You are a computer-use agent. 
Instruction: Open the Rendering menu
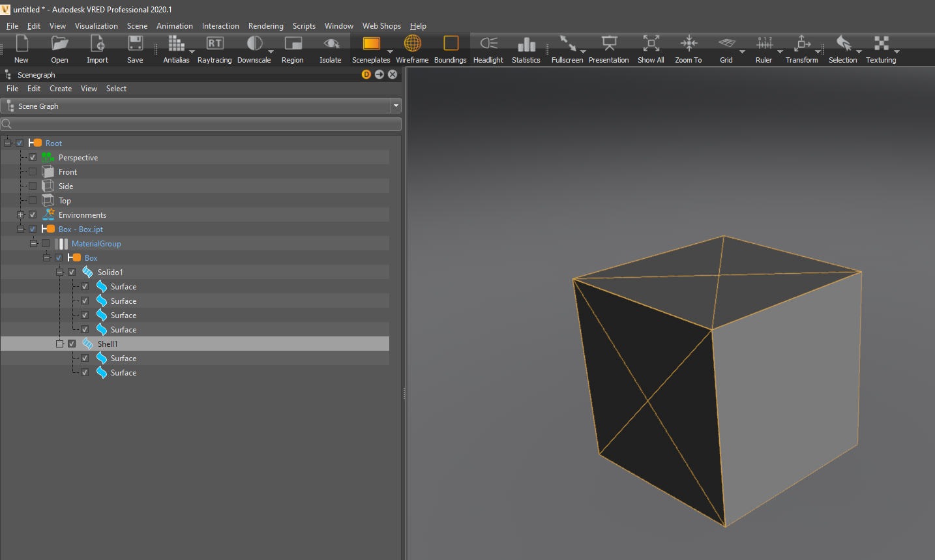[265, 26]
